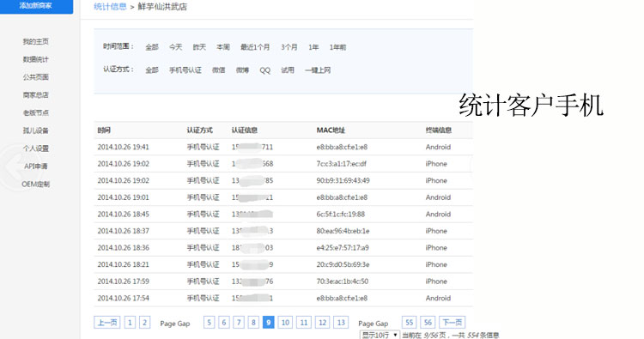
Task: Open the 显示10行 rows dropdown
Action: (x=380, y=335)
